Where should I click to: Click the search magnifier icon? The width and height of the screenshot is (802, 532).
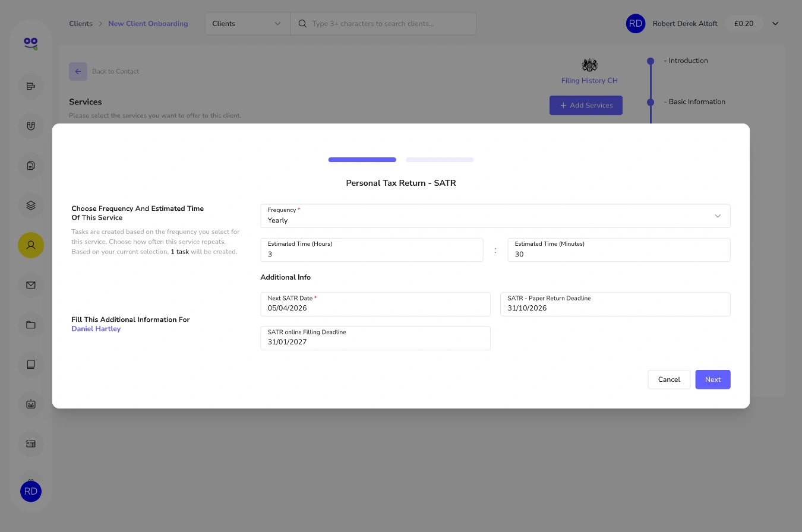302,24
